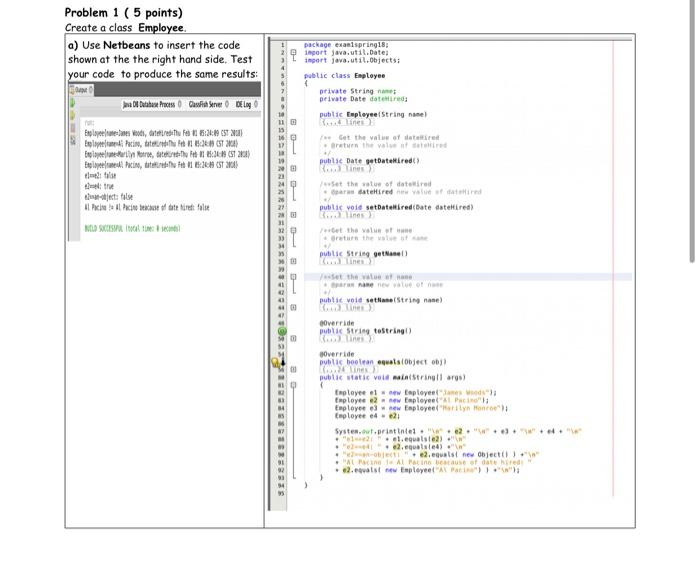Click the 'System.out.println(e1 +' line
The image size is (700, 587).
click(458, 431)
